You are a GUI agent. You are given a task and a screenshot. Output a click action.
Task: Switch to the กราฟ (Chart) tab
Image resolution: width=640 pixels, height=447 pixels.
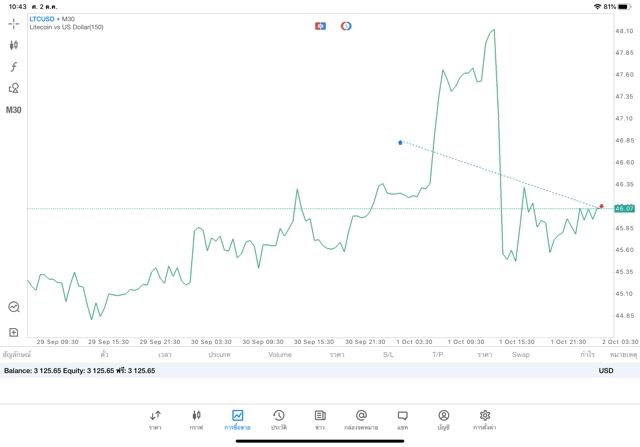(196, 419)
